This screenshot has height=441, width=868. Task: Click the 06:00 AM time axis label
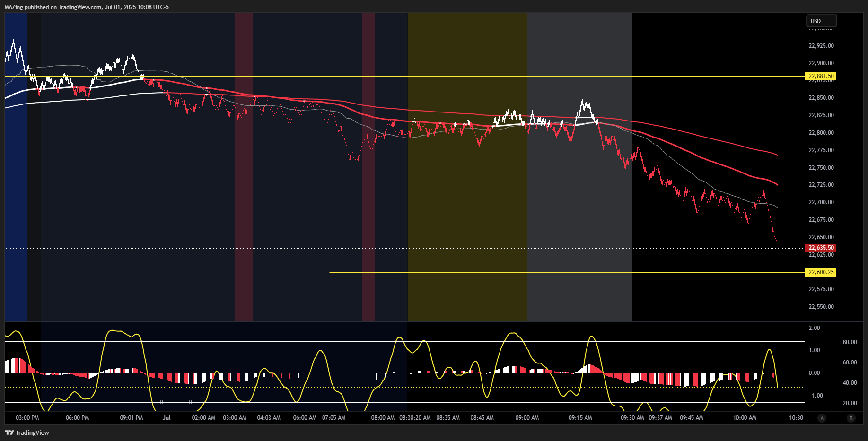(x=305, y=418)
